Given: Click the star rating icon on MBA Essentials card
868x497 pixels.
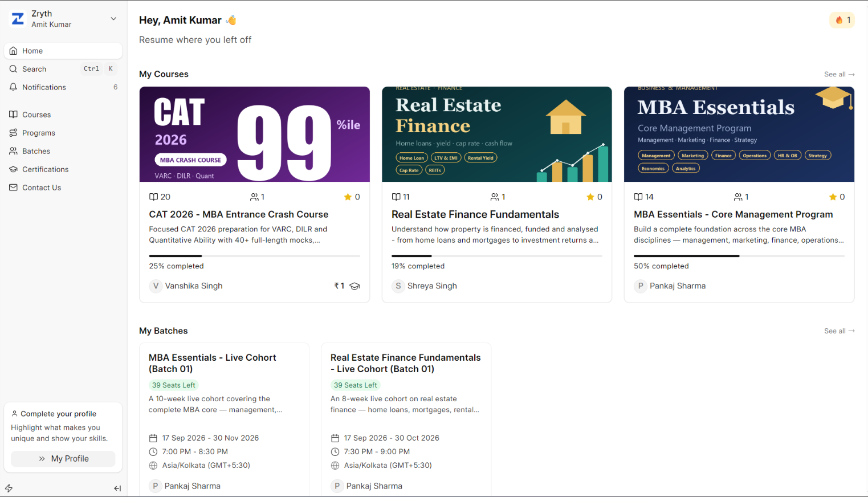Looking at the screenshot, I should [x=833, y=197].
